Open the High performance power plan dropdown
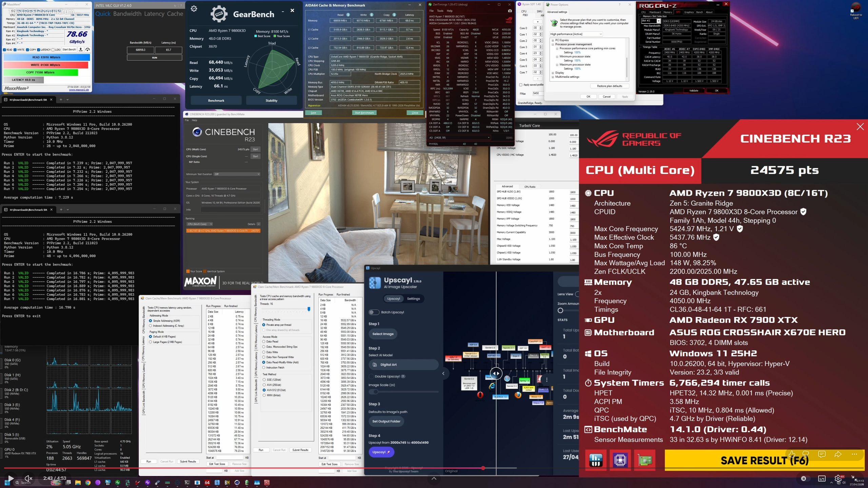Viewport: 868px width, 488px height. 576,34
